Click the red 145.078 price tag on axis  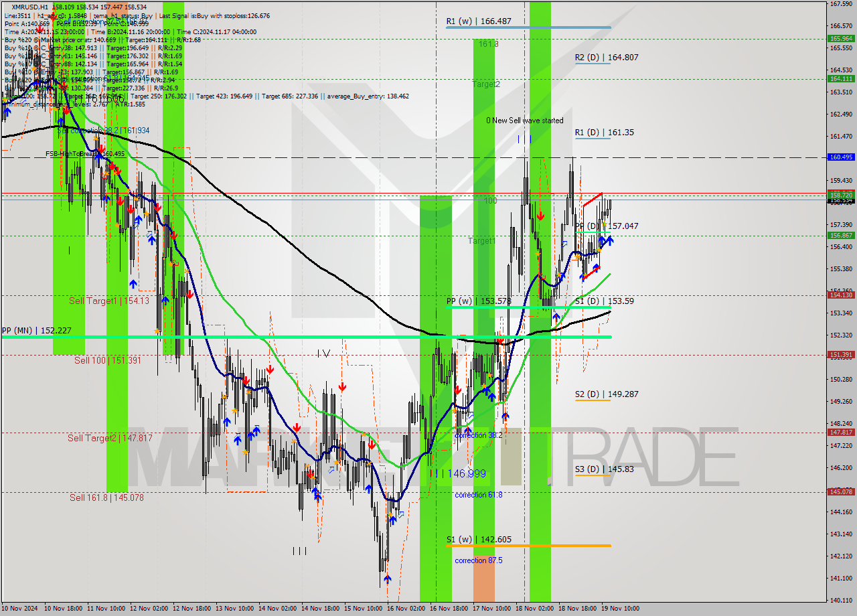(841, 491)
